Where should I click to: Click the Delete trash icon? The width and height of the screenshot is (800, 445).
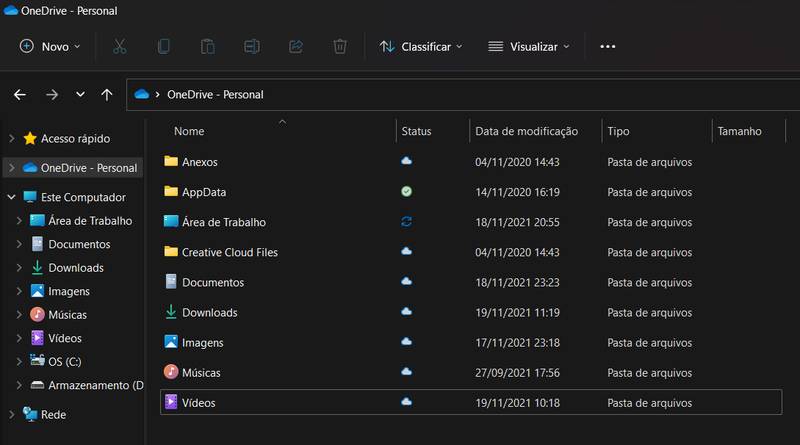(340, 46)
